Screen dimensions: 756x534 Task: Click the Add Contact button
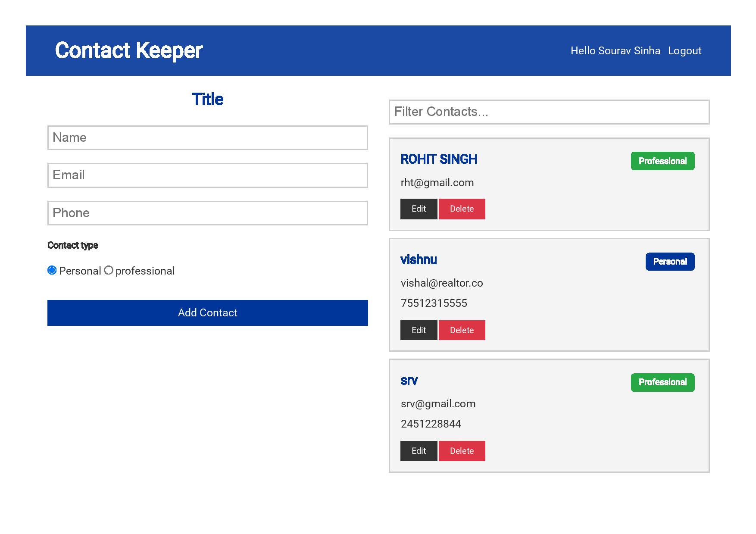pos(208,313)
